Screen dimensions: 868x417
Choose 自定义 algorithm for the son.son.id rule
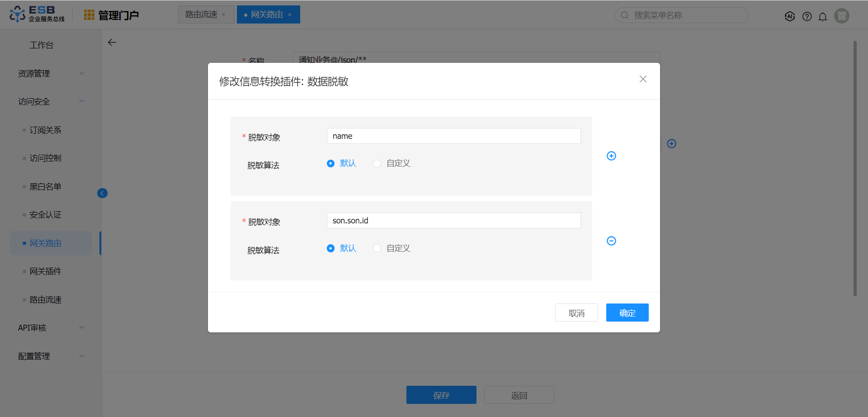pyautogui.click(x=377, y=248)
